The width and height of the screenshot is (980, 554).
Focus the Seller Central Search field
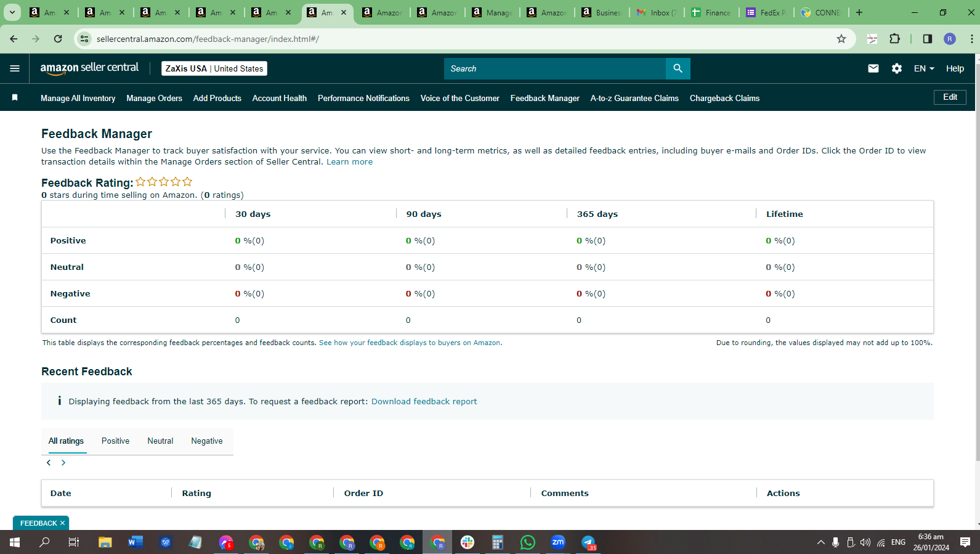point(554,68)
